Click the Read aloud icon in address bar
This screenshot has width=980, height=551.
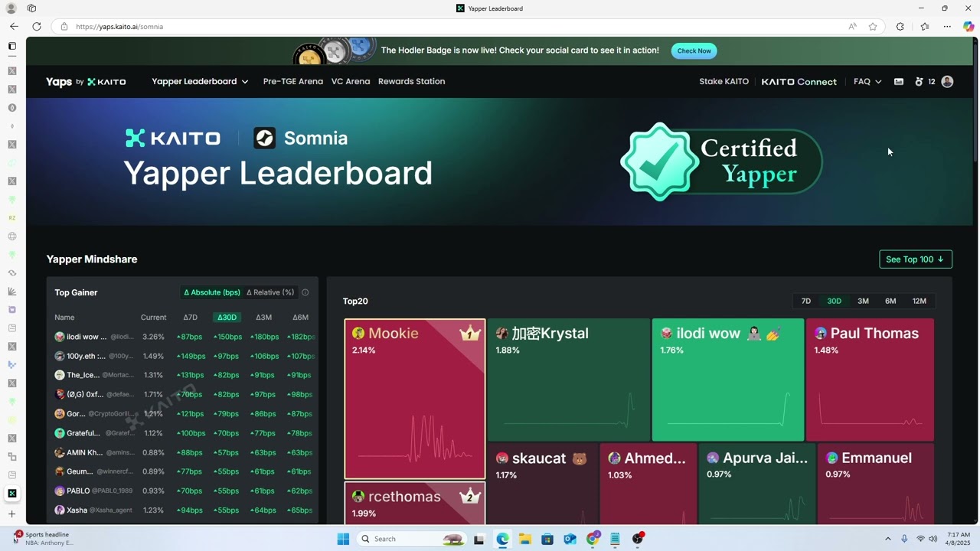852,26
